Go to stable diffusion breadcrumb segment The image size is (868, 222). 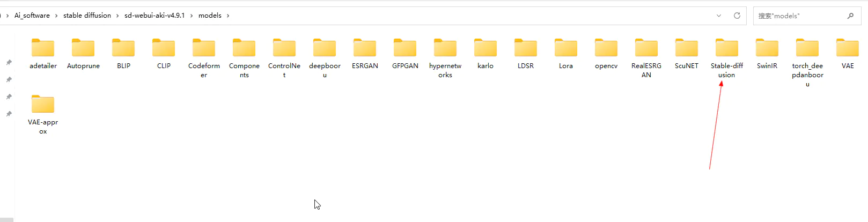[x=87, y=16]
